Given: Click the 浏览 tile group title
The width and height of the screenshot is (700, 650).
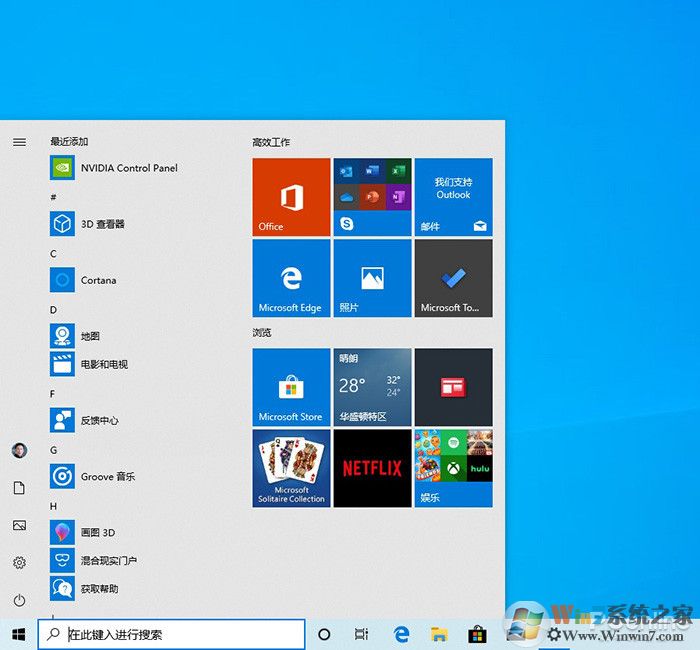Looking at the screenshot, I should 262,332.
